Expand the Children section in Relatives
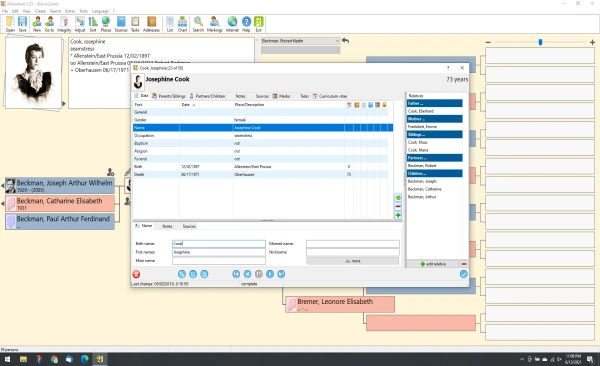The width and height of the screenshot is (600, 366). (434, 173)
